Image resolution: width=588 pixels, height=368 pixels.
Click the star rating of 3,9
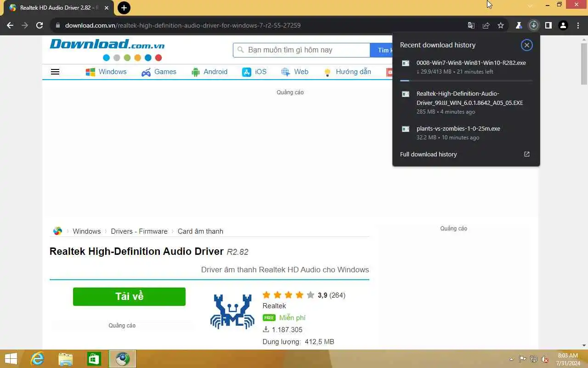pos(288,295)
